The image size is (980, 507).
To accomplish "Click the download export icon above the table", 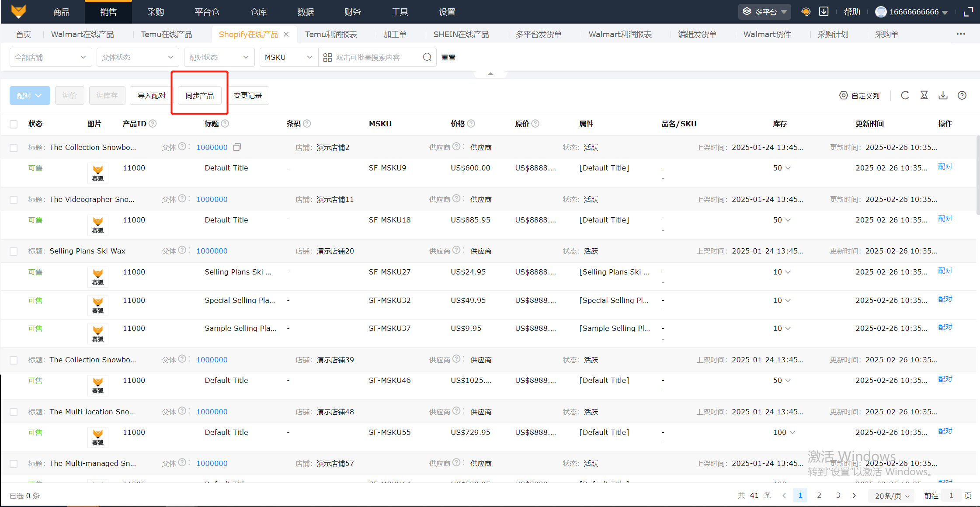I will click(943, 95).
